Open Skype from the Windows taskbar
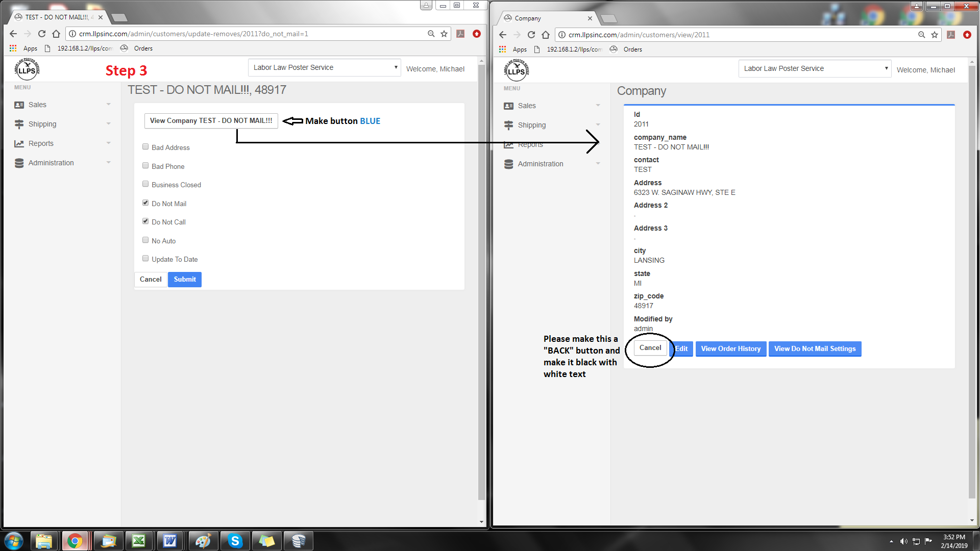 (235, 541)
